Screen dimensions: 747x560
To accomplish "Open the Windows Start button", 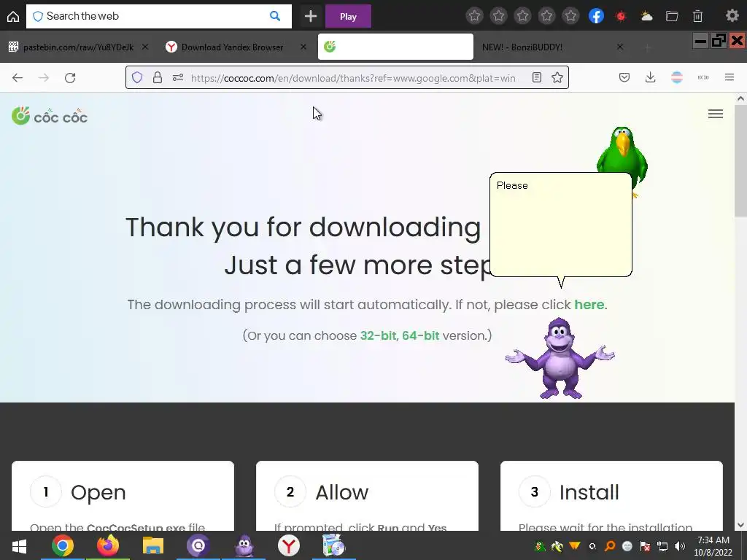I will tap(19, 545).
